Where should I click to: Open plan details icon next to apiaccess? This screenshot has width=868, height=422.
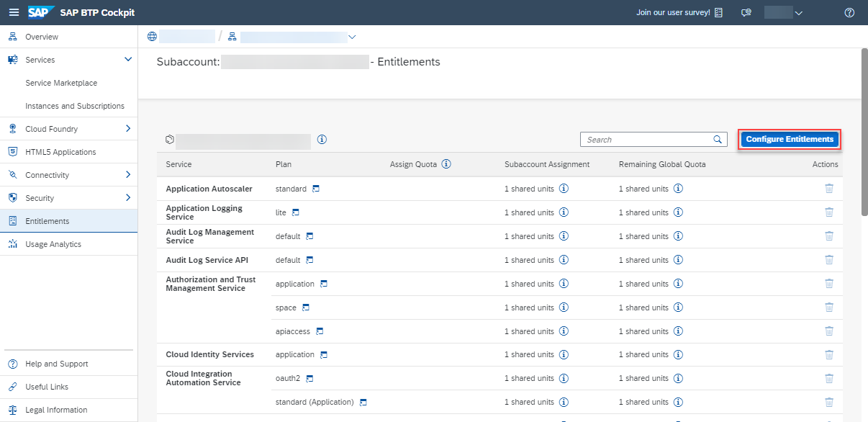click(320, 331)
